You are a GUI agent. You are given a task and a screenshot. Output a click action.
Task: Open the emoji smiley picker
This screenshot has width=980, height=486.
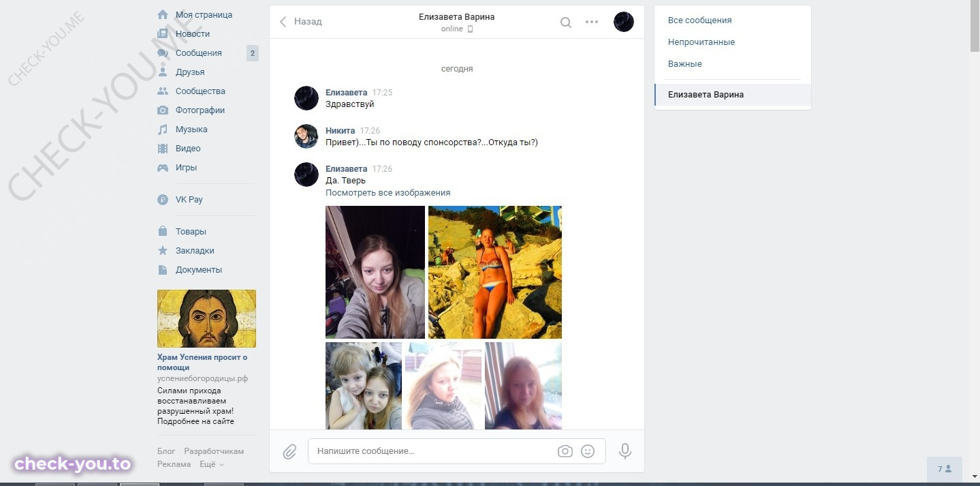pyautogui.click(x=588, y=451)
